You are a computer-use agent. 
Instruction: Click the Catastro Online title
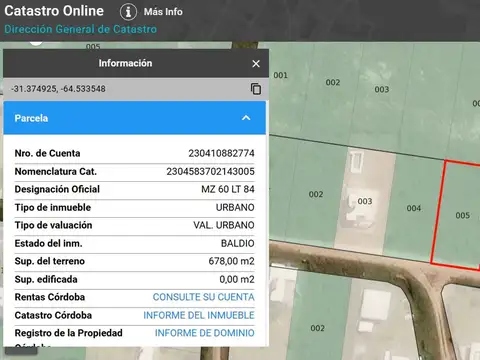coord(54,11)
